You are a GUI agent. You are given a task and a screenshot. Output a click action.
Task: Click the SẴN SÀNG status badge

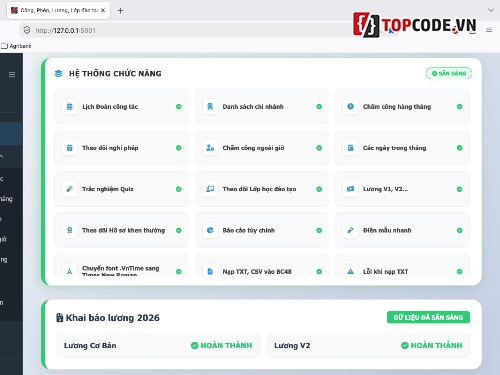click(x=449, y=73)
